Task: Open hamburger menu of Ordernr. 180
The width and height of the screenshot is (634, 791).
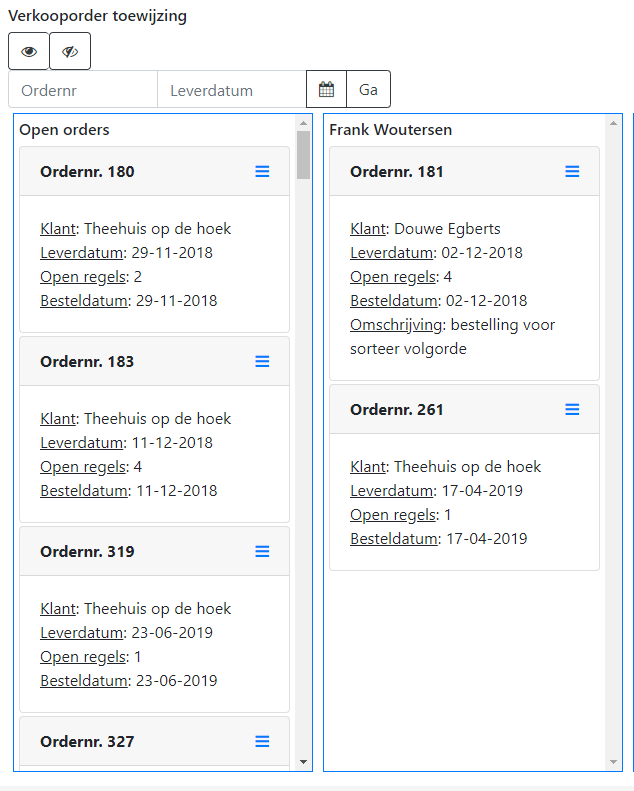Action: 262,172
